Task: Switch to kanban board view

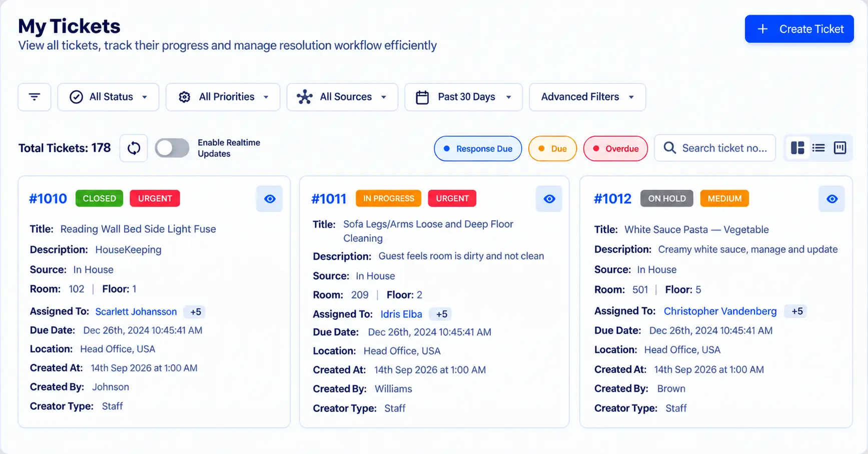Action: (840, 148)
